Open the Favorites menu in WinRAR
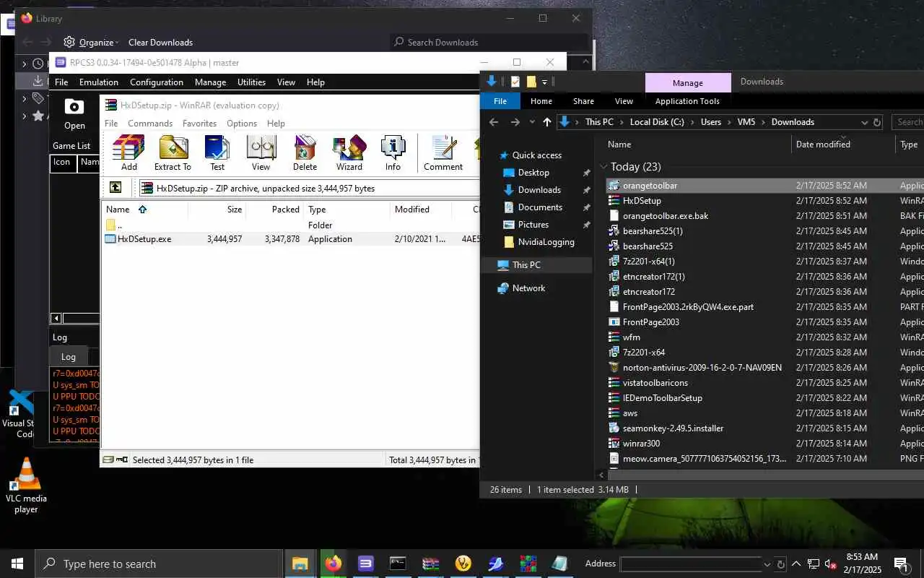This screenshot has height=578, width=924. pos(199,124)
